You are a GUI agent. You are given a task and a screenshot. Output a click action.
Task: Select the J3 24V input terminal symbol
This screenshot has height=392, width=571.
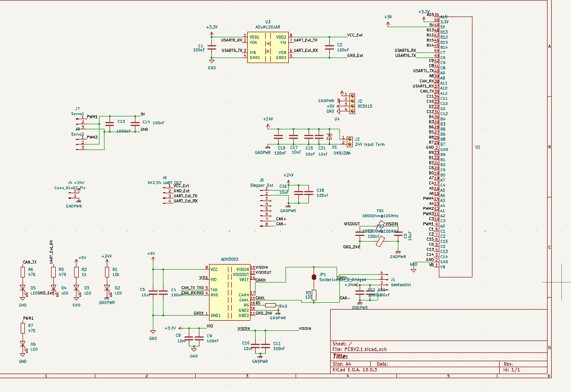click(350, 141)
